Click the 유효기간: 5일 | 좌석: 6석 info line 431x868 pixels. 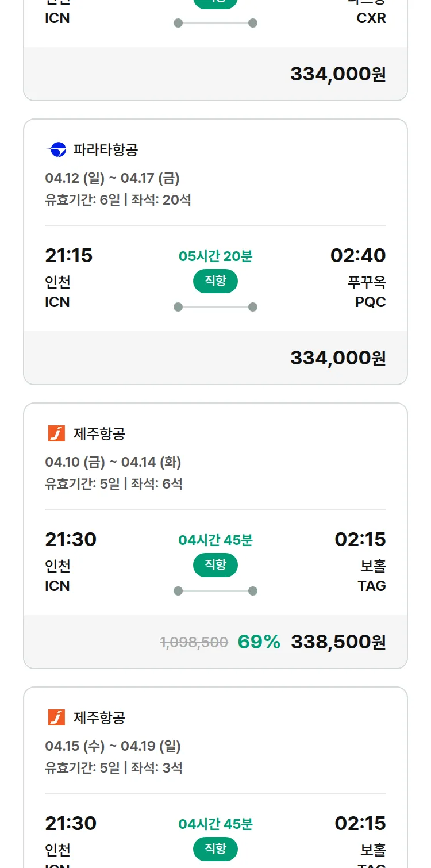113,483
